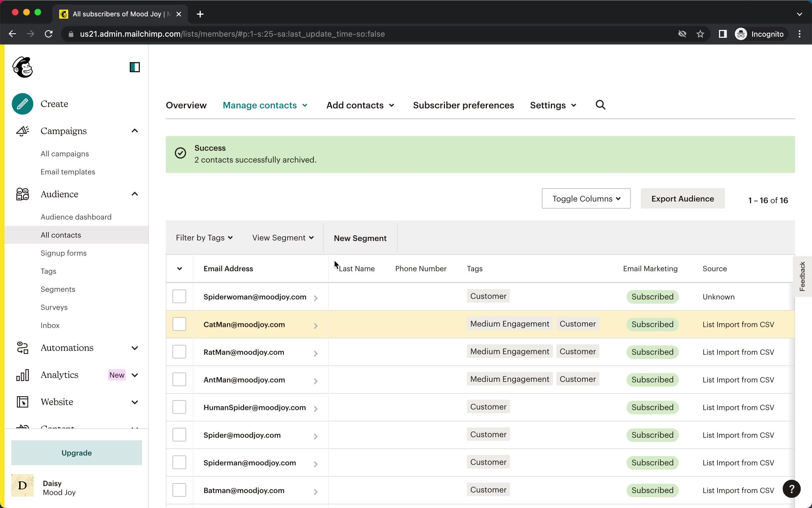The image size is (812, 508).
Task: Open the Add contacts dropdown
Action: pos(360,105)
